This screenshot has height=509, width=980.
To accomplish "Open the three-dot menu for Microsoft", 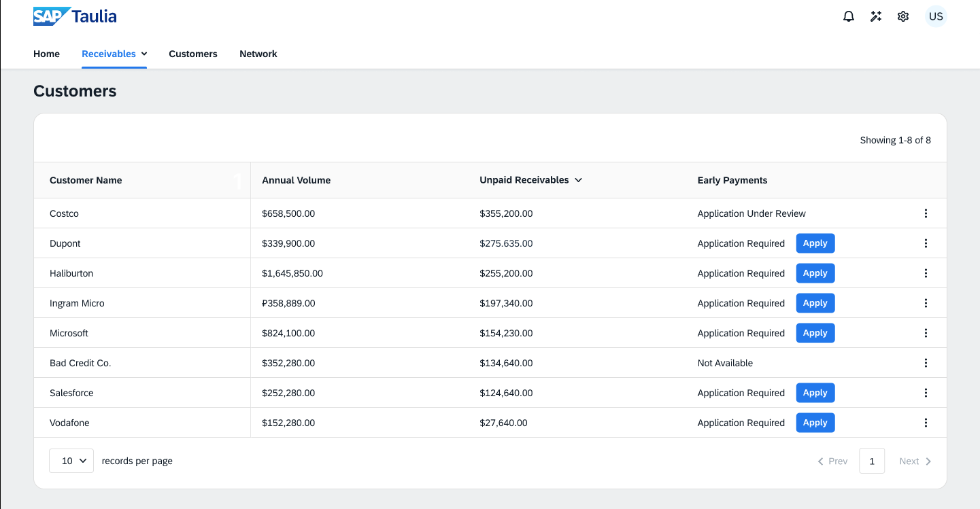I will pyautogui.click(x=926, y=333).
